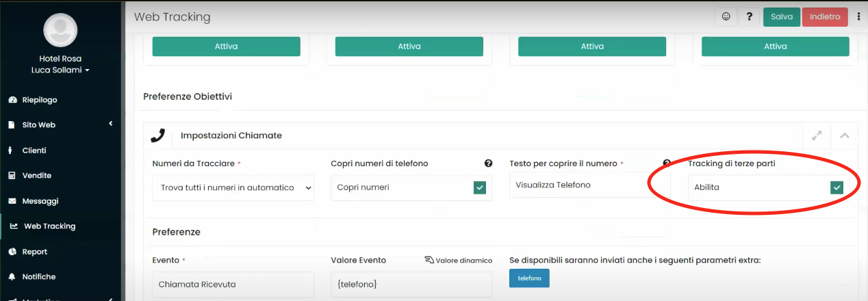
Task: Open help via the question mark button
Action: (750, 16)
